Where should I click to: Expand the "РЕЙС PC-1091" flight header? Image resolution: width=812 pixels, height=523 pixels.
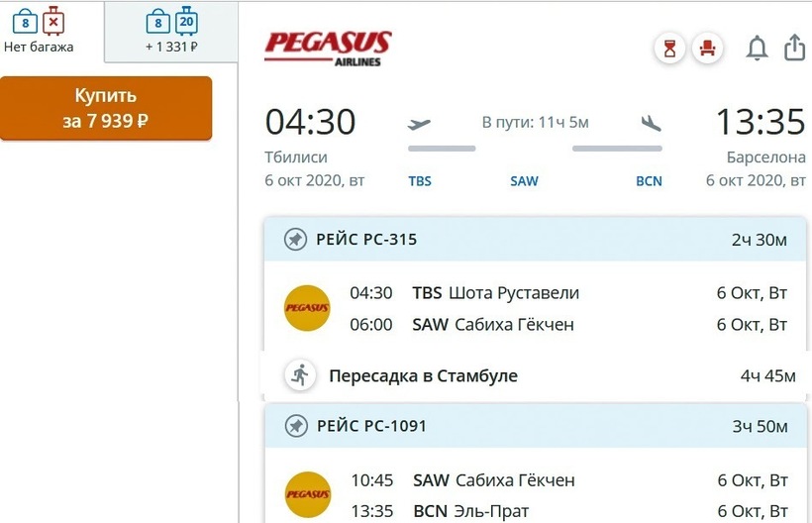click(535, 427)
